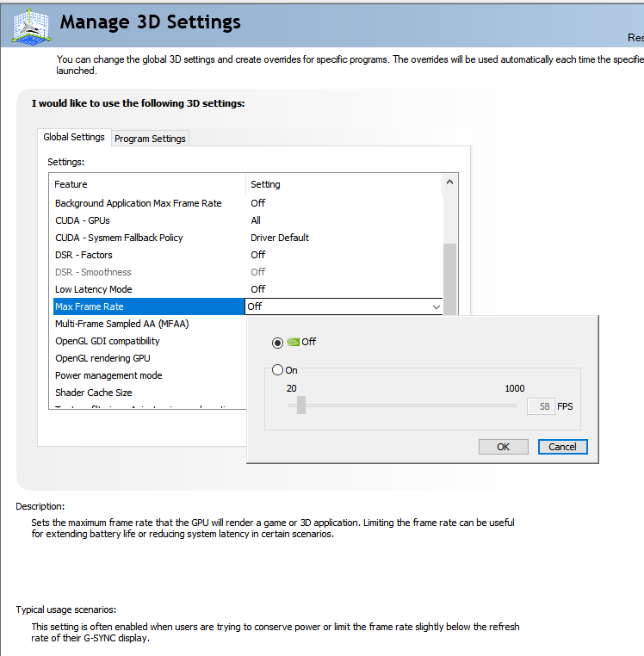Select Power management mode row

150,375
